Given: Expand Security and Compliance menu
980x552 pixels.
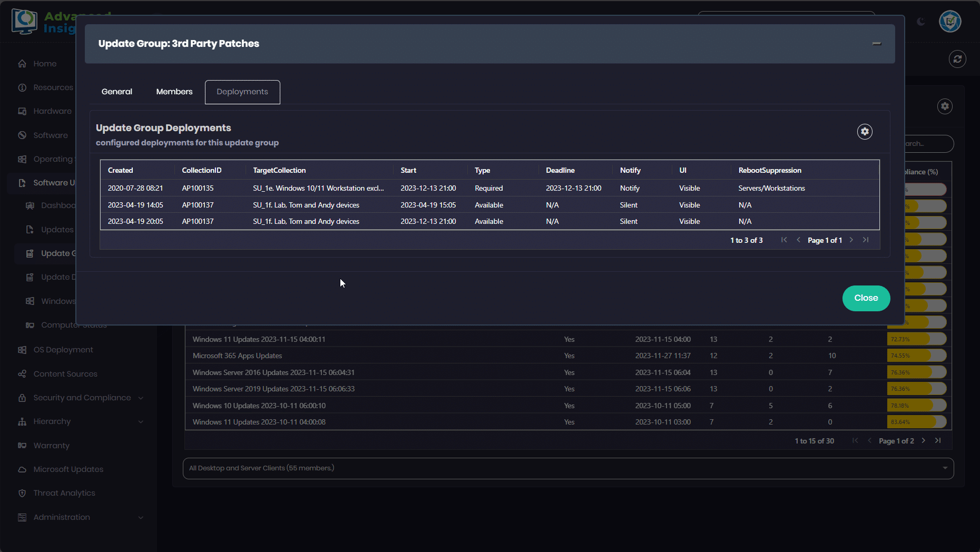Looking at the screenshot, I should pyautogui.click(x=141, y=398).
